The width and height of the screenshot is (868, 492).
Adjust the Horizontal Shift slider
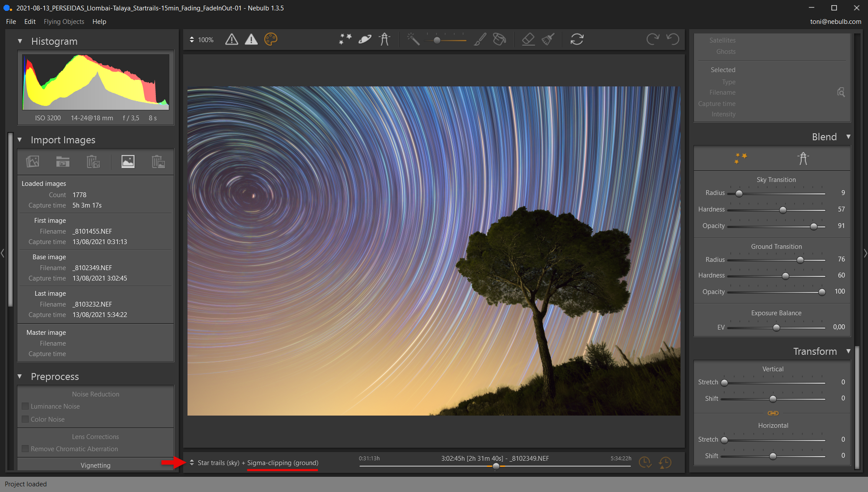tap(773, 456)
